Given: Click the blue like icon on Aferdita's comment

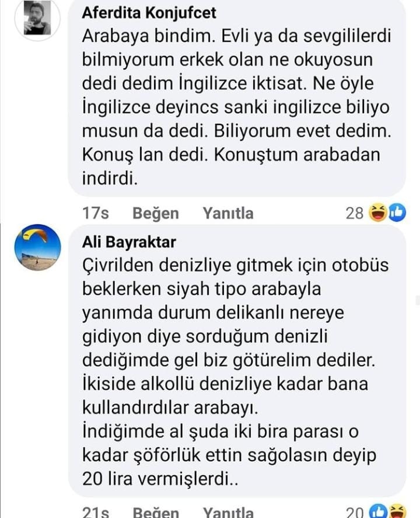Looking at the screenshot, I should coord(397,213).
